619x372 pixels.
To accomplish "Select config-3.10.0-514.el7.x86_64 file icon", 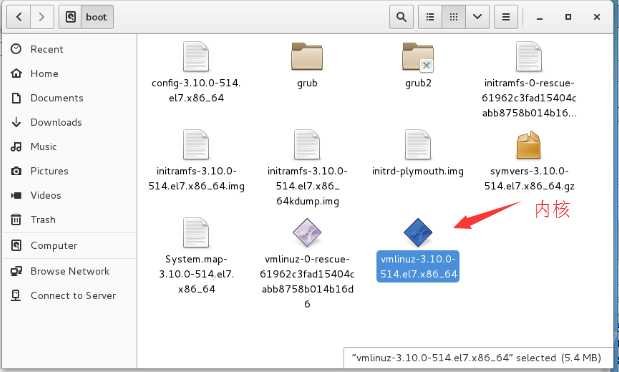I will pyautogui.click(x=196, y=57).
